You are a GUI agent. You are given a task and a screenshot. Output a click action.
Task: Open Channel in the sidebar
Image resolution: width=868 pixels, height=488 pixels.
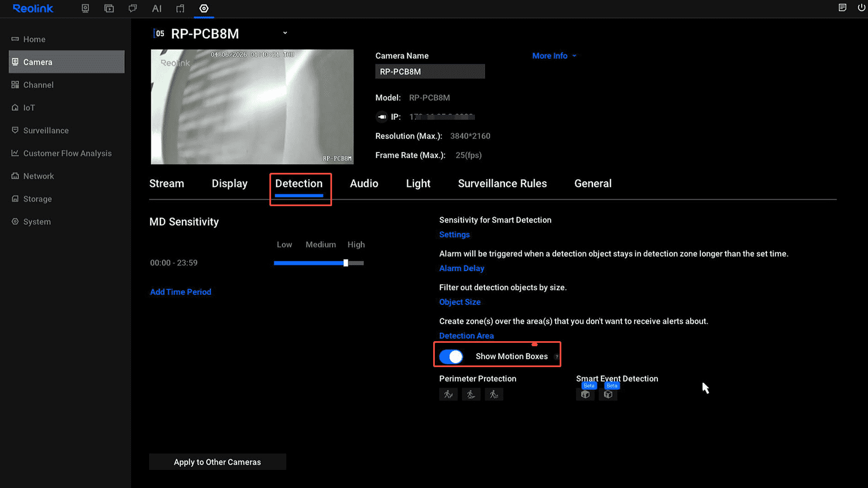67,85
